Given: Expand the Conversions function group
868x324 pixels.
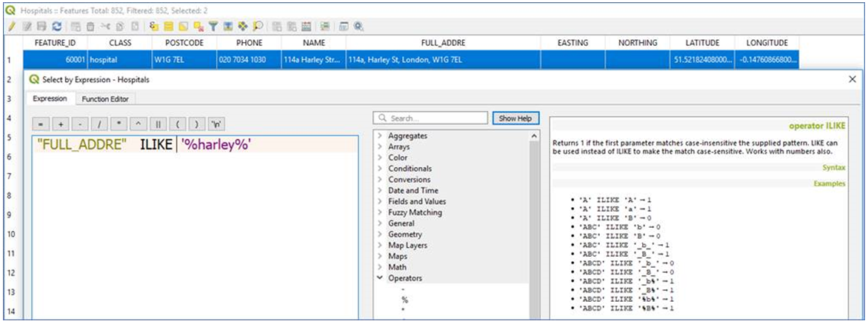Looking at the screenshot, I should [x=379, y=180].
